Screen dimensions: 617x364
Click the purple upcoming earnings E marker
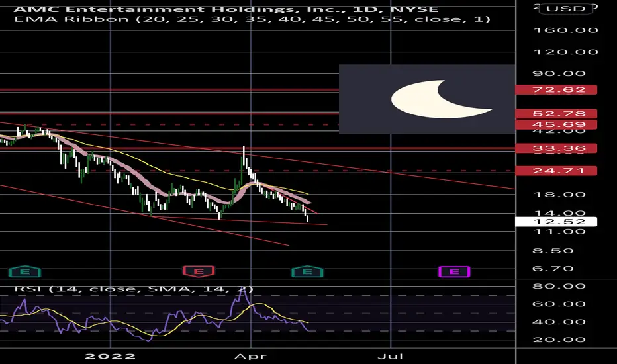pyautogui.click(x=454, y=271)
